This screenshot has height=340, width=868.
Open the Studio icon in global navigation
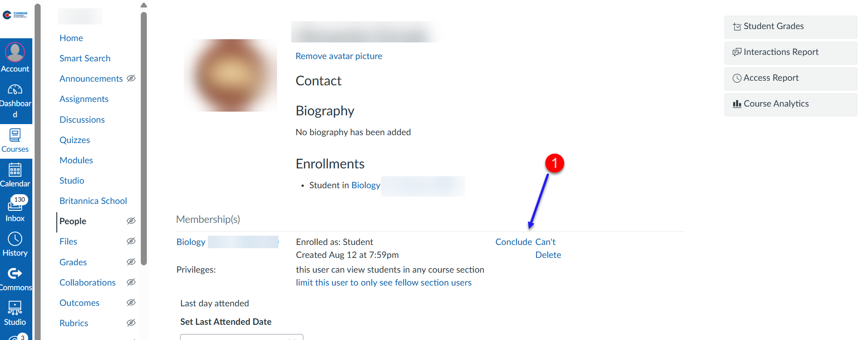(15, 308)
